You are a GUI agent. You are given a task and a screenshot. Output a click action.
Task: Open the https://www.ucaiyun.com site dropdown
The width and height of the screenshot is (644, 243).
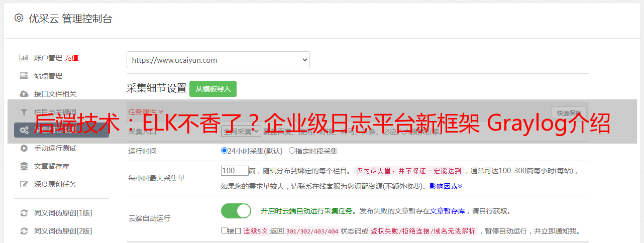218,60
